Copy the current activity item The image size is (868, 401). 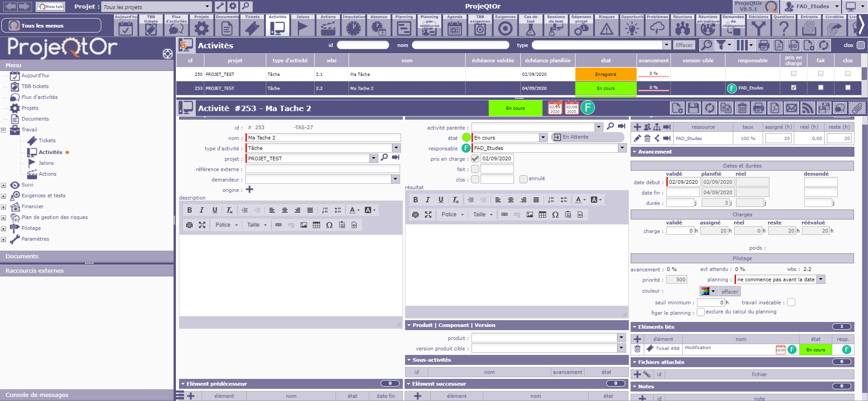click(726, 108)
